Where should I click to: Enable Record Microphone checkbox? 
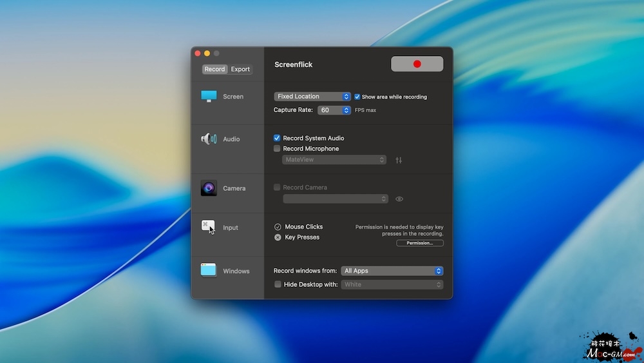[277, 148]
